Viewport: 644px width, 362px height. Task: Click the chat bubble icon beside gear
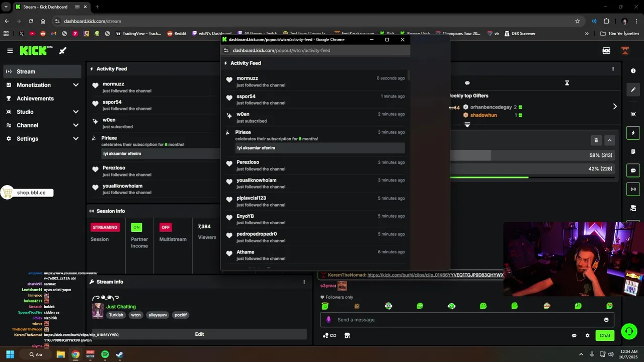(x=574, y=335)
